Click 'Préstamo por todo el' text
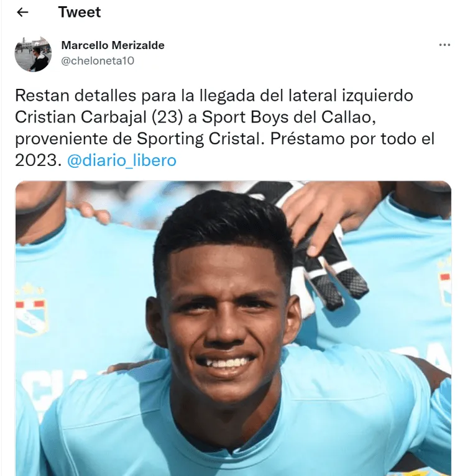460x476 pixels. pyautogui.click(x=352, y=139)
